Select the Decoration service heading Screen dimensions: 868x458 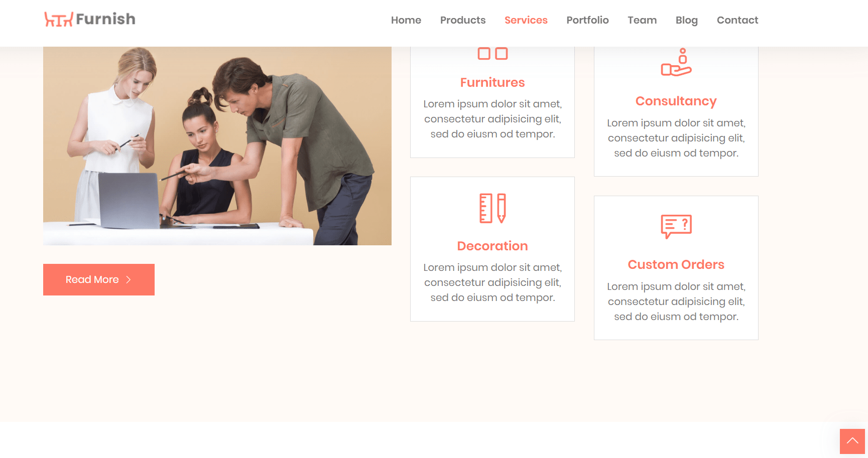click(492, 246)
